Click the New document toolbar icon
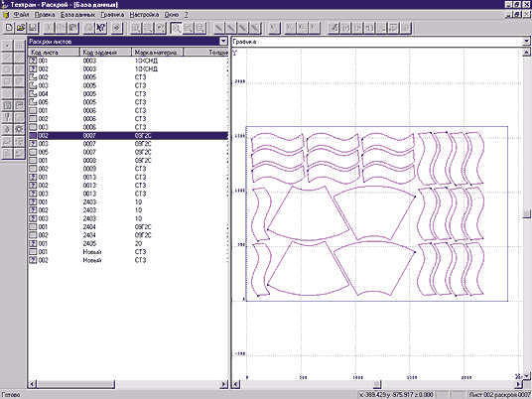The image size is (532, 399). point(9,28)
